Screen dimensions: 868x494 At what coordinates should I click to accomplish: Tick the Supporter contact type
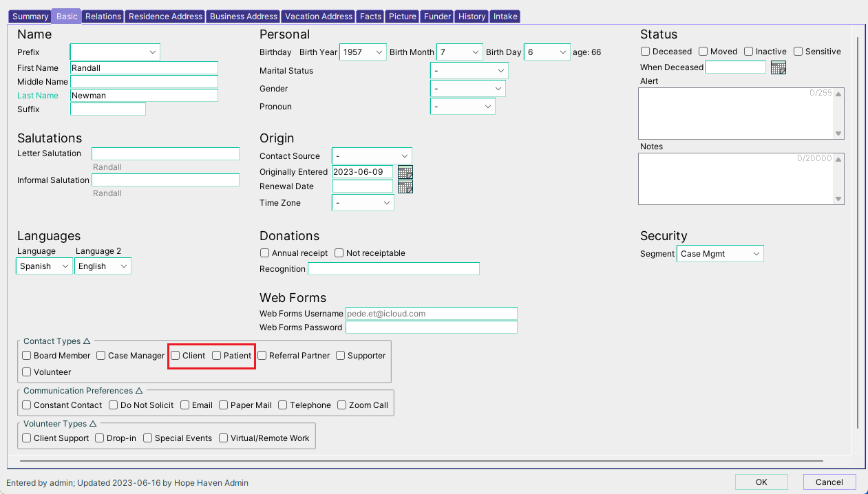click(x=341, y=356)
